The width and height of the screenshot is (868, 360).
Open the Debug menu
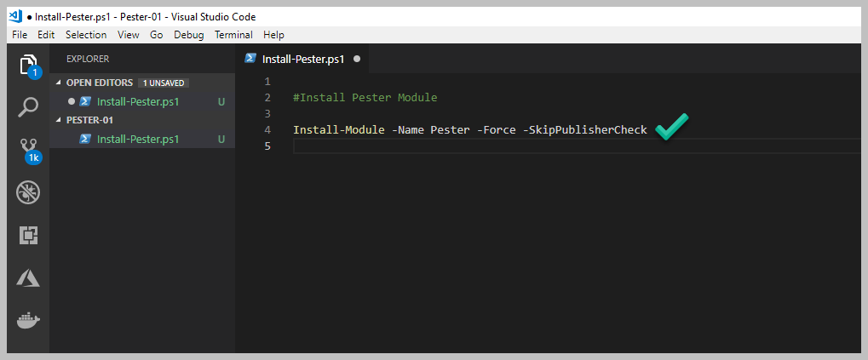189,35
